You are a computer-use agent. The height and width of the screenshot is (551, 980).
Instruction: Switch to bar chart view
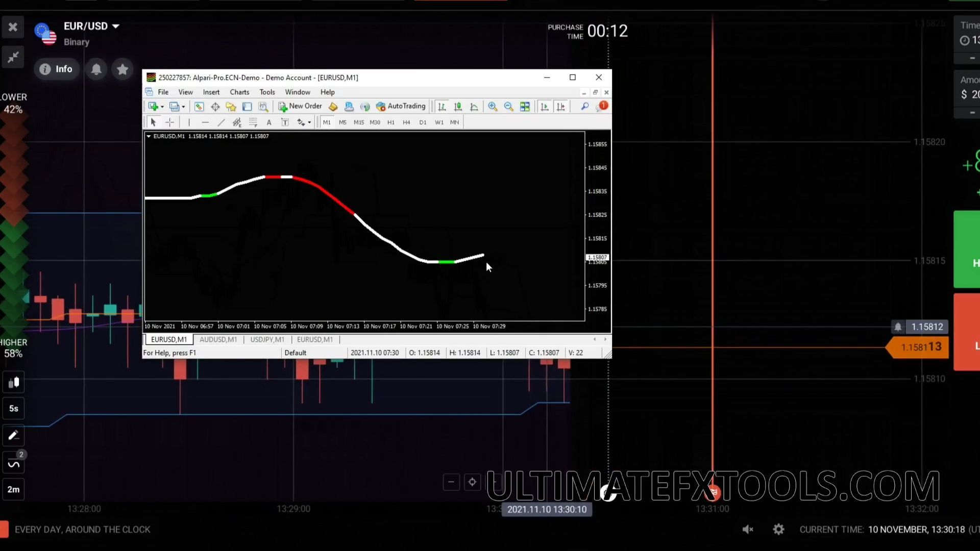pos(442,106)
